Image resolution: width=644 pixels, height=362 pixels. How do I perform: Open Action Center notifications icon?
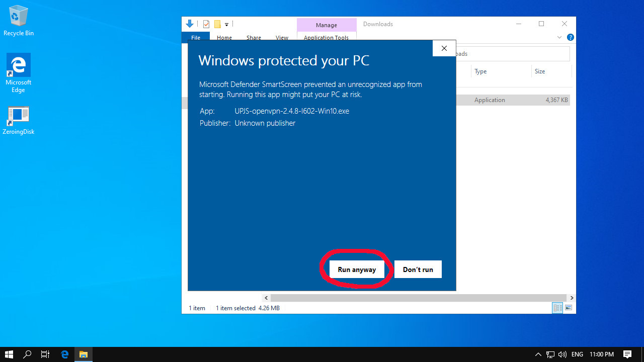(x=627, y=354)
